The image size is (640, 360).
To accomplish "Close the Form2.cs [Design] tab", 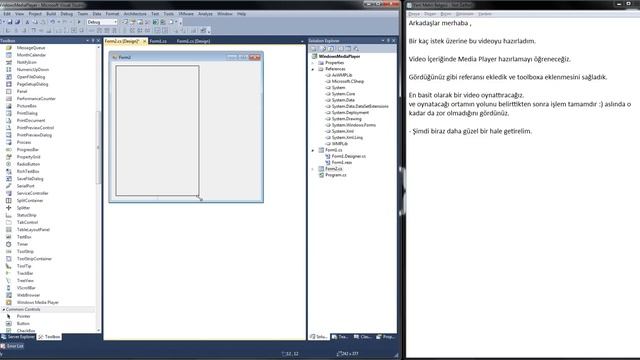I will 144,41.
